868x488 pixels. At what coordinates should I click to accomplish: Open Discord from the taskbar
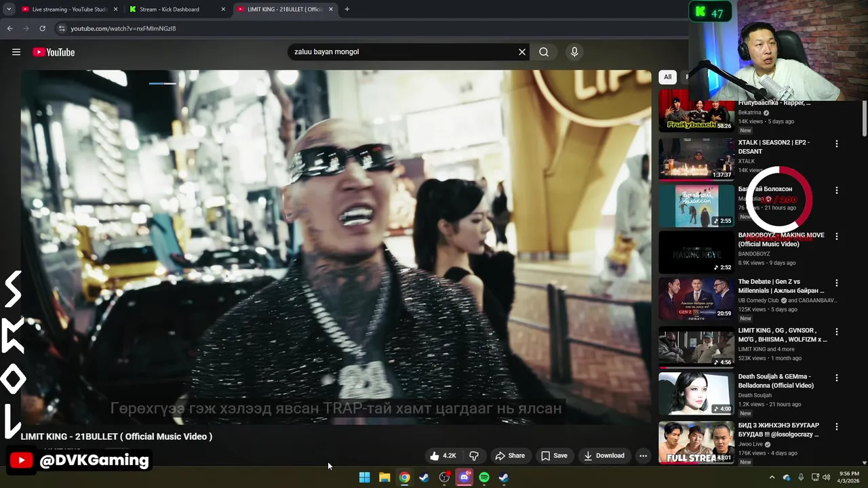coord(465,477)
